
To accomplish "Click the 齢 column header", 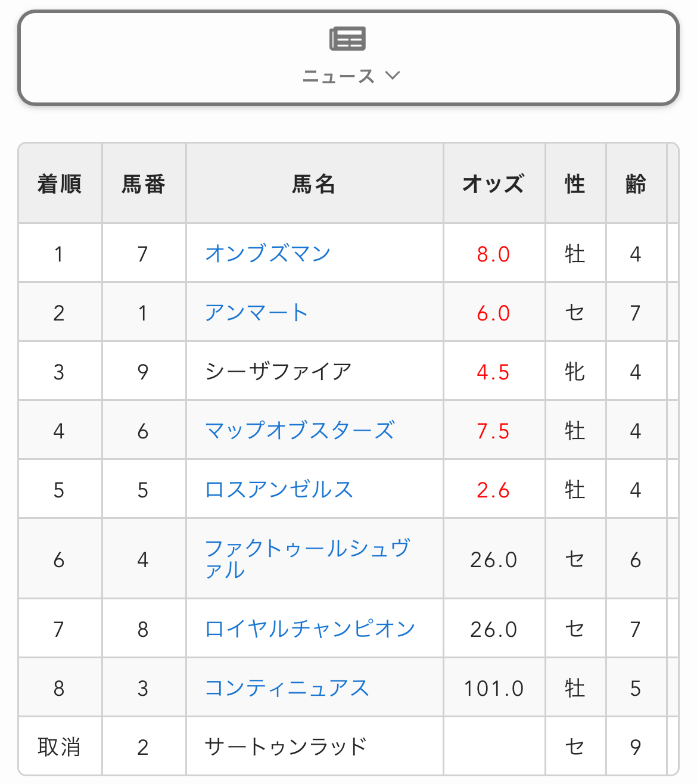I will pyautogui.click(x=636, y=184).
